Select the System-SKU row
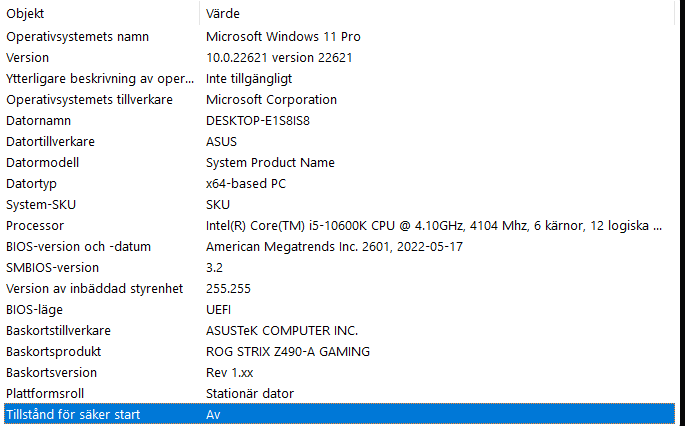 pos(38,205)
